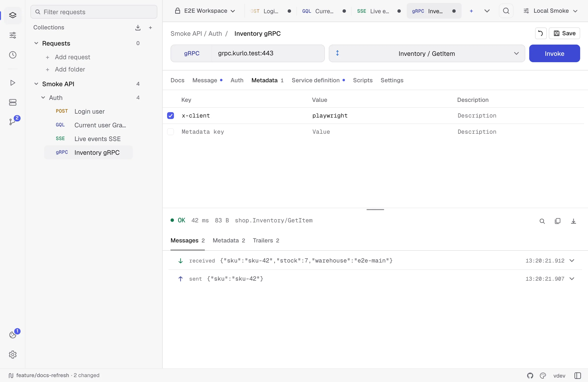
Task: Switch to the Message tab
Action: point(207,81)
